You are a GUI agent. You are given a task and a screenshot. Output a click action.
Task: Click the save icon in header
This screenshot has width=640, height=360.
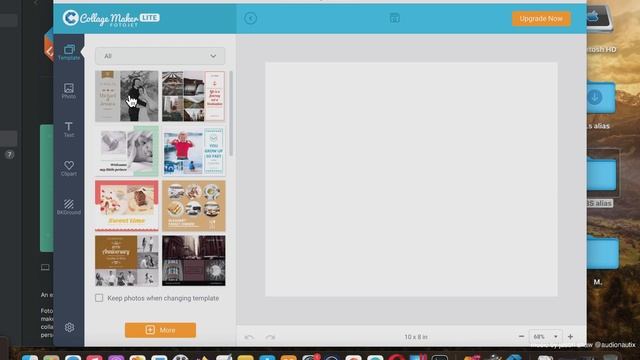pos(394,18)
